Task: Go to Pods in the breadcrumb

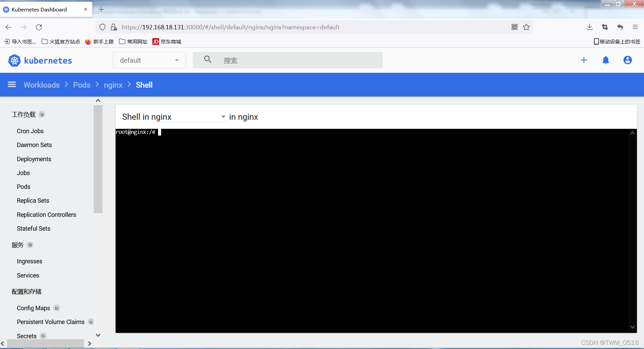Action: [x=82, y=85]
